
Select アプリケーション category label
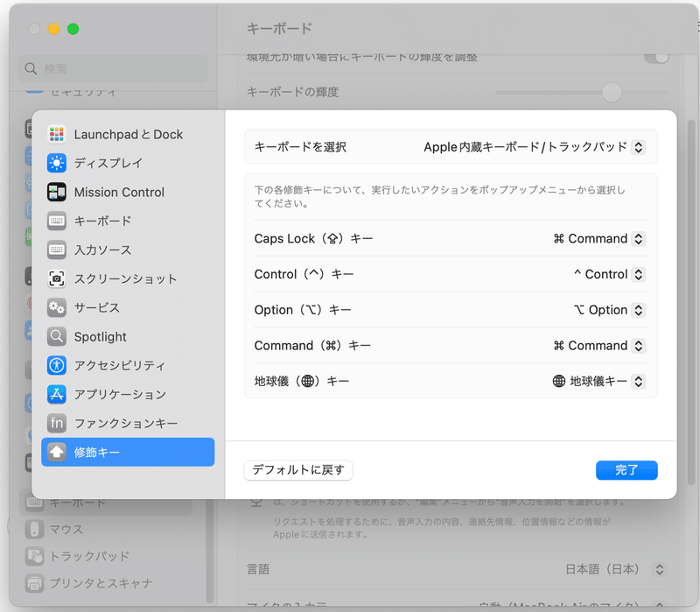pos(120,395)
